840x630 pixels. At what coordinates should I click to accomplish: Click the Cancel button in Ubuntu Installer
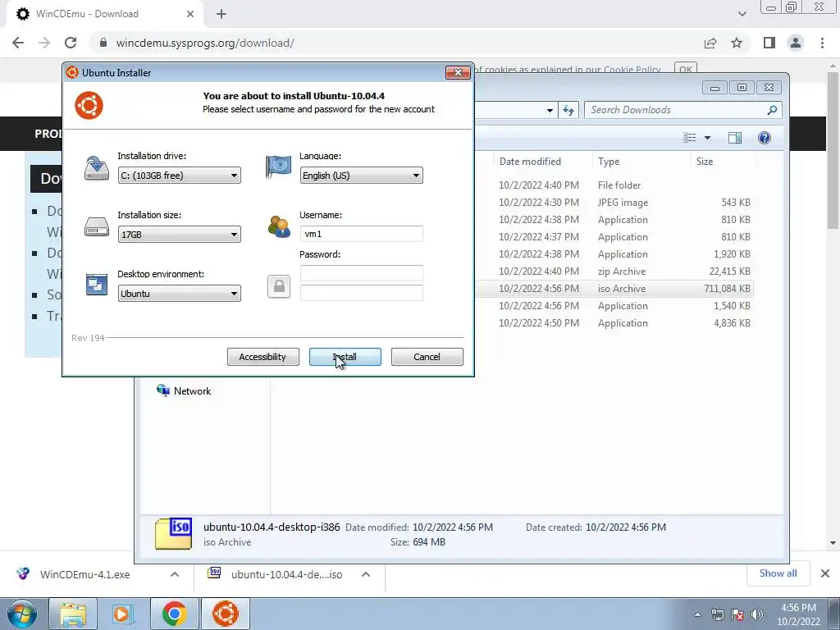click(x=427, y=357)
